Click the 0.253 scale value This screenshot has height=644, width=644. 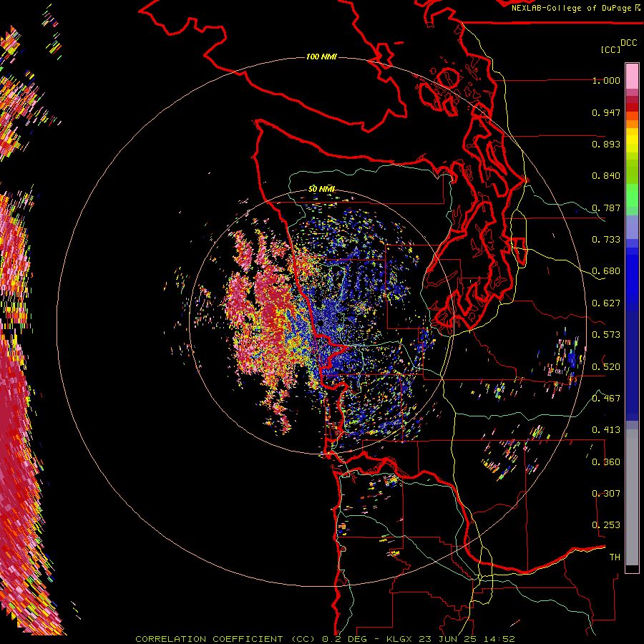606,525
